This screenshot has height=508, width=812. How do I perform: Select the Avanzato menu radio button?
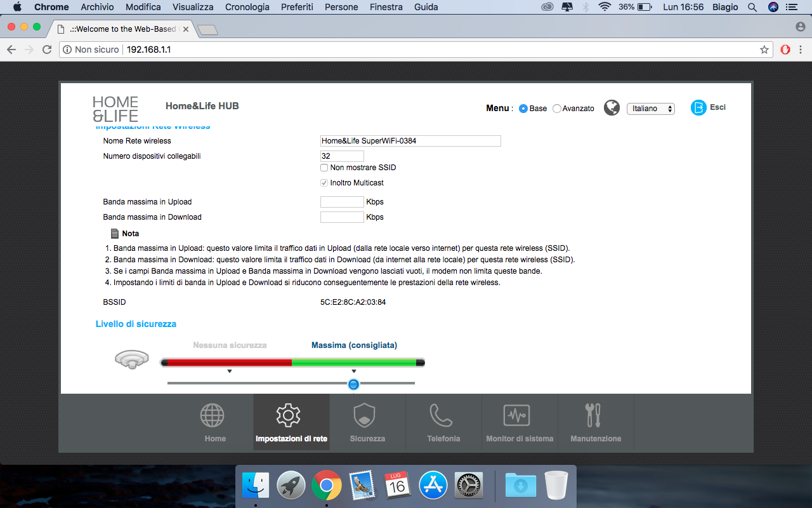[557, 109]
